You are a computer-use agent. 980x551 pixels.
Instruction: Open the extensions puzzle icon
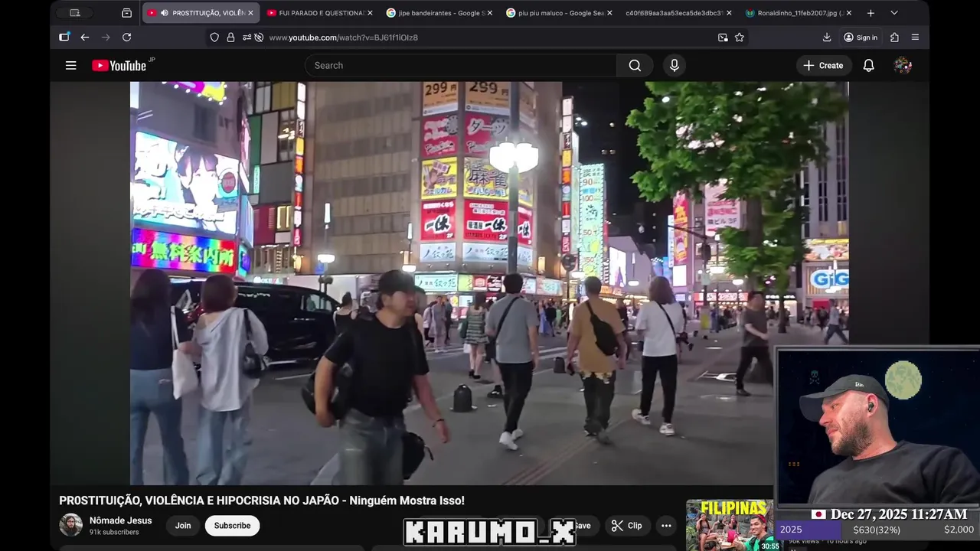point(894,37)
